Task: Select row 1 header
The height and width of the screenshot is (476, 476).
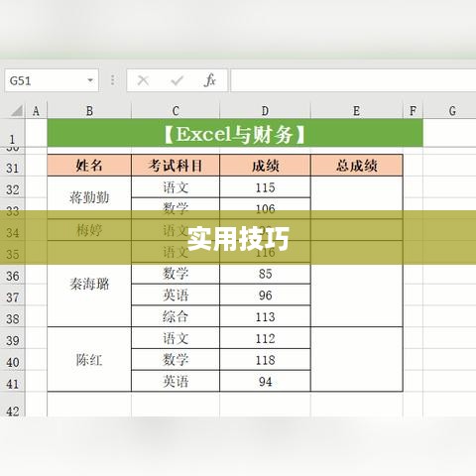Action: pos(12,133)
